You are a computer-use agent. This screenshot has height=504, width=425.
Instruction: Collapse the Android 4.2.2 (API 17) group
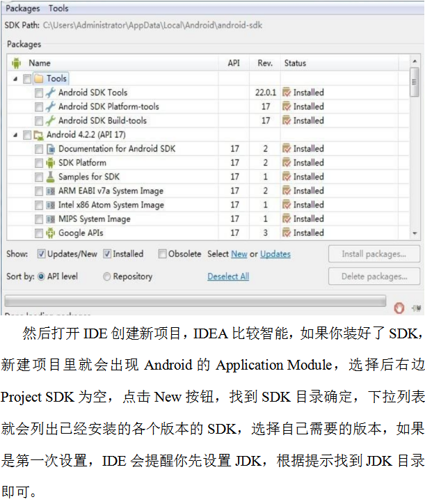(x=16, y=135)
